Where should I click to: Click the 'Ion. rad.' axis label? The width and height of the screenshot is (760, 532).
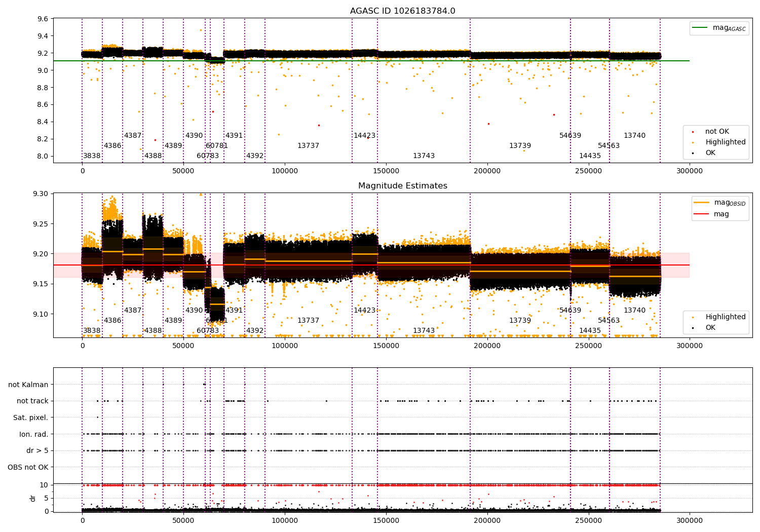(33, 434)
